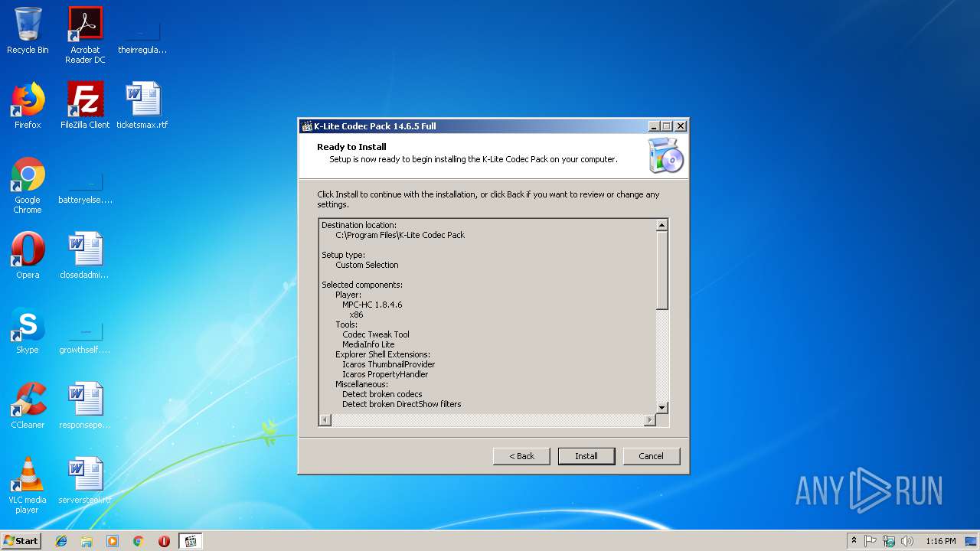
Task: Close the K-Lite Codec Pack window
Action: [681, 126]
